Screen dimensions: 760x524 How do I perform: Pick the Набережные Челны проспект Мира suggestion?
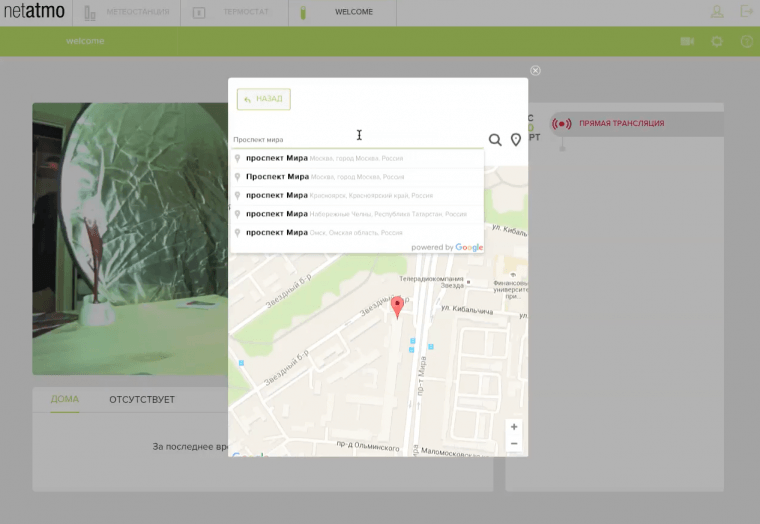[356, 214]
